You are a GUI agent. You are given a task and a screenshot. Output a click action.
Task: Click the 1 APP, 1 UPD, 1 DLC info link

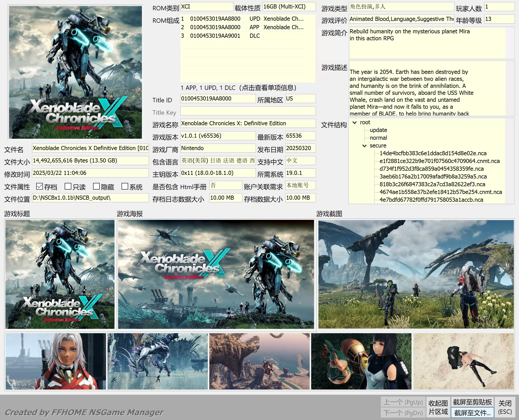point(238,88)
